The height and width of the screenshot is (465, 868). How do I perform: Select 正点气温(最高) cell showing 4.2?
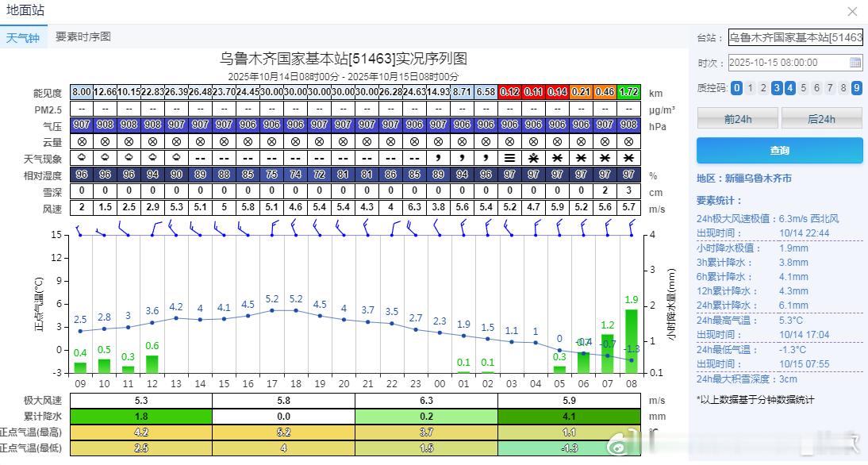click(141, 432)
